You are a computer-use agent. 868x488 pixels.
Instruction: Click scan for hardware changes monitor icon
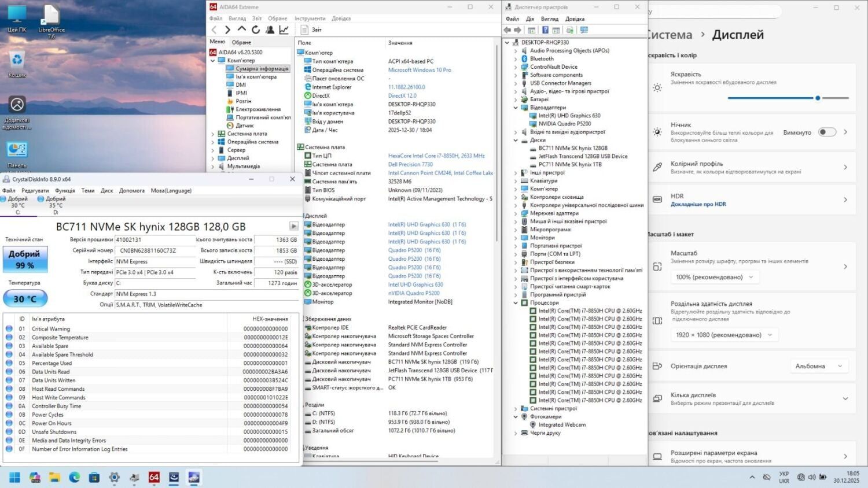pyautogui.click(x=584, y=30)
